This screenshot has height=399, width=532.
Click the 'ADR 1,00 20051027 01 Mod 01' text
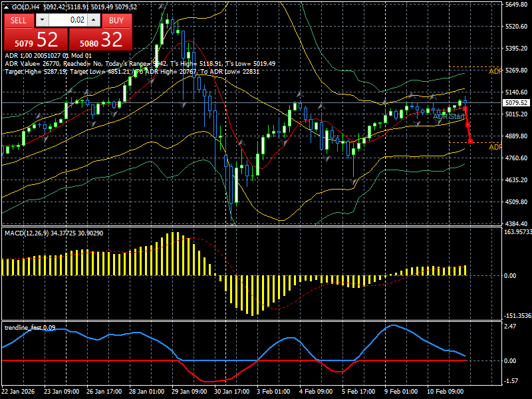coord(48,56)
